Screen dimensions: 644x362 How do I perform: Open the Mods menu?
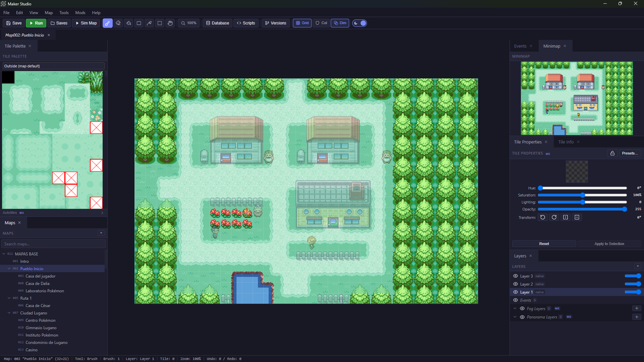click(80, 12)
